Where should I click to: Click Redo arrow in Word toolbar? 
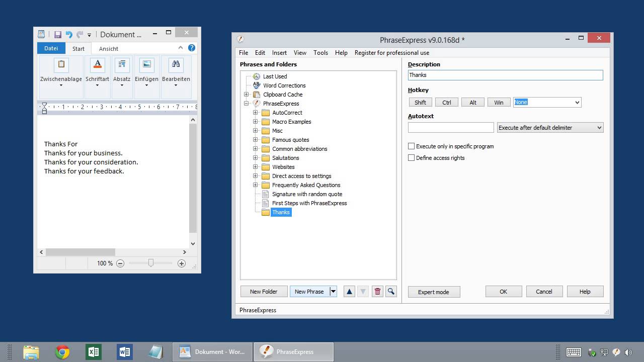(79, 35)
